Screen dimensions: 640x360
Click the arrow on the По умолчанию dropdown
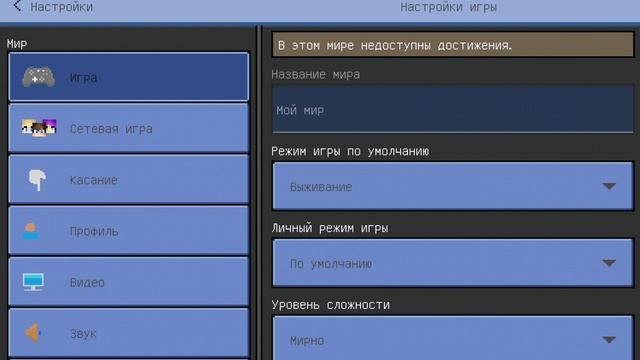pyautogui.click(x=609, y=263)
